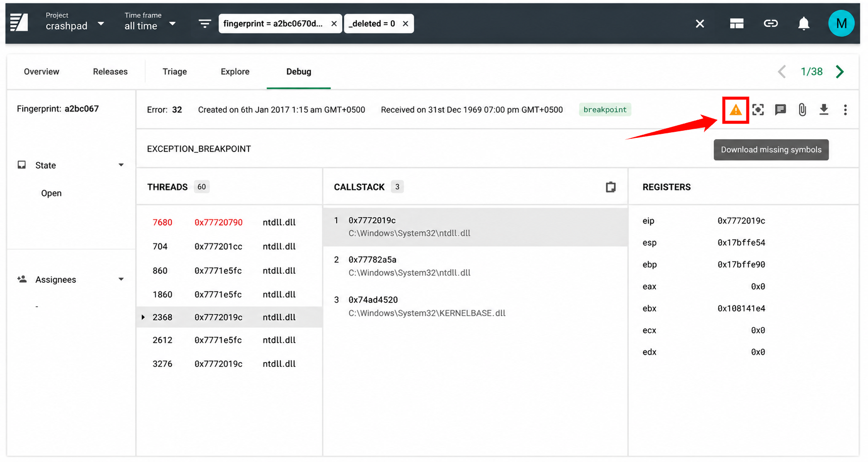
Task: Click the Open state value
Action: click(x=52, y=193)
